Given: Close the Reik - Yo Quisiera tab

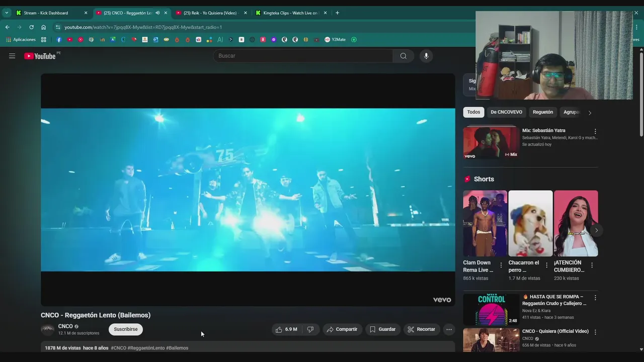Looking at the screenshot, I should 246,13.
